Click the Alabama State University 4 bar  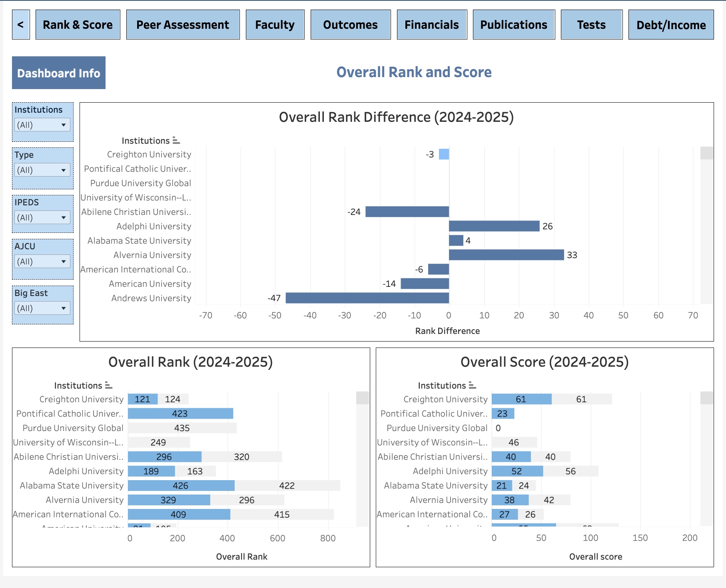coord(456,240)
